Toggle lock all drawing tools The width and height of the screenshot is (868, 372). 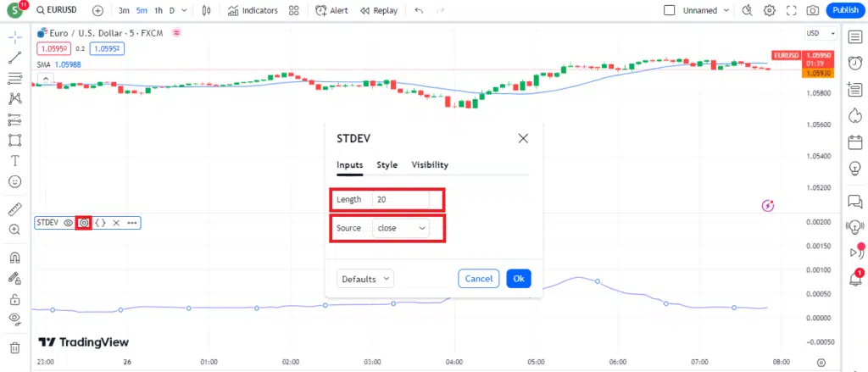coord(15,299)
